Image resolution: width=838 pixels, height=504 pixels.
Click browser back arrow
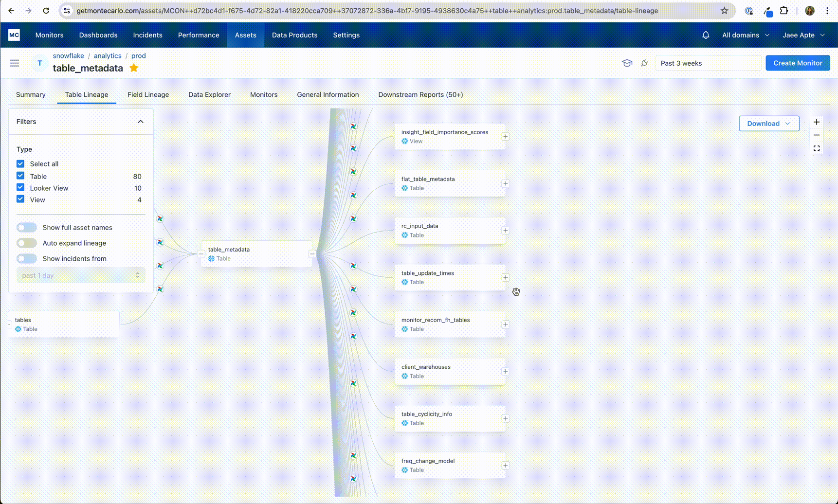(x=11, y=11)
